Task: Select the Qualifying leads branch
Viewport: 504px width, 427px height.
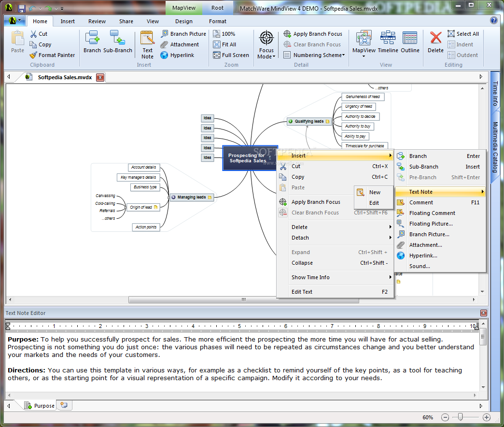Action: tap(309, 121)
